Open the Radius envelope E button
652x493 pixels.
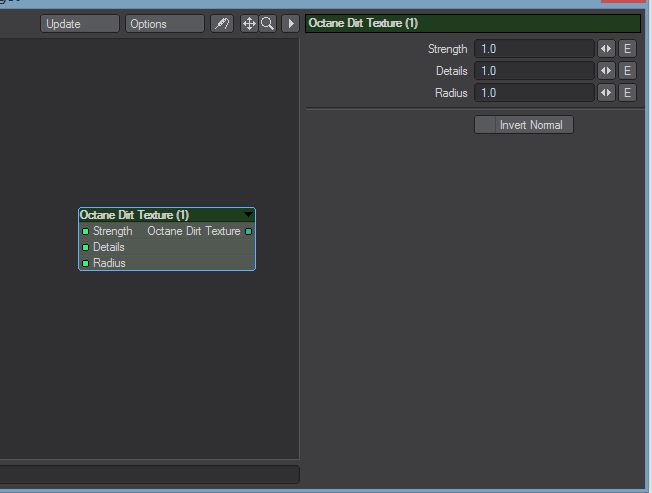(x=627, y=93)
